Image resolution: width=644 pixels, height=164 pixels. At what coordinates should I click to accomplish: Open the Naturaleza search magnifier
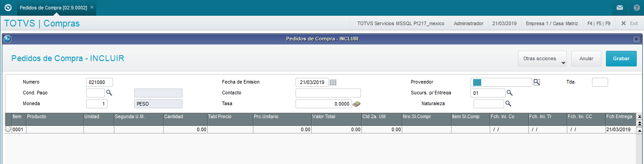508,103
